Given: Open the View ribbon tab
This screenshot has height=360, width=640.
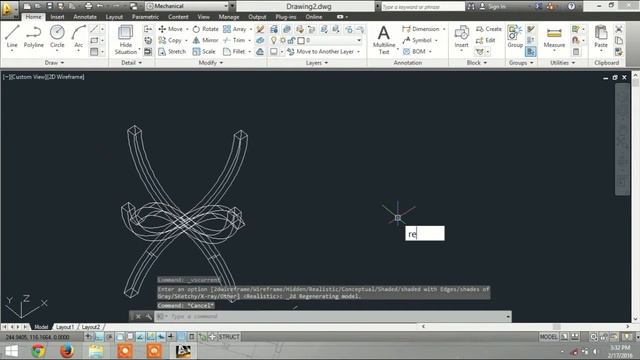Looking at the screenshot, I should (203, 17).
